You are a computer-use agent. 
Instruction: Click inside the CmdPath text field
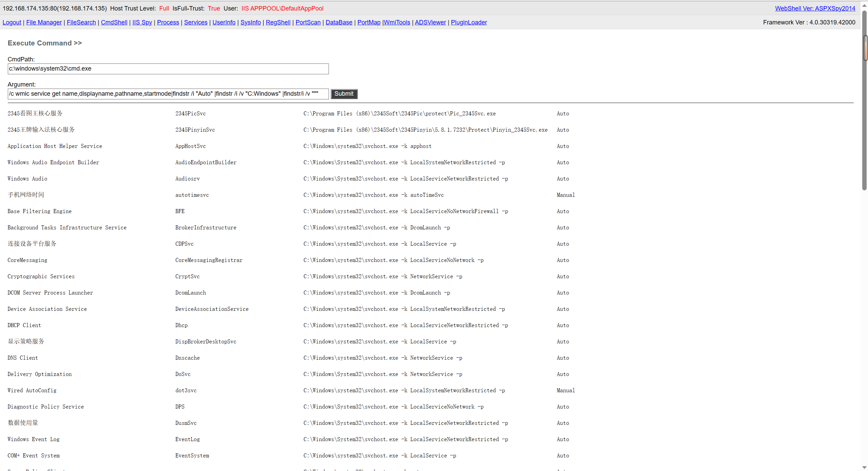(168, 69)
